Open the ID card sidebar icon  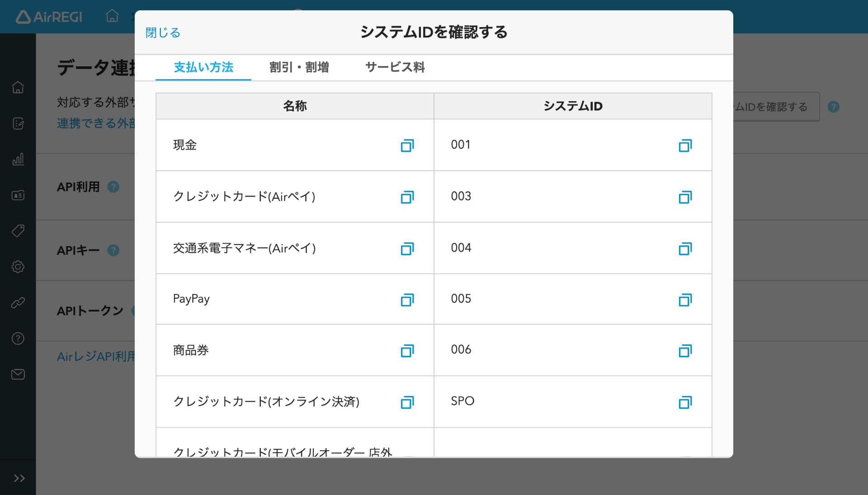coord(18,195)
